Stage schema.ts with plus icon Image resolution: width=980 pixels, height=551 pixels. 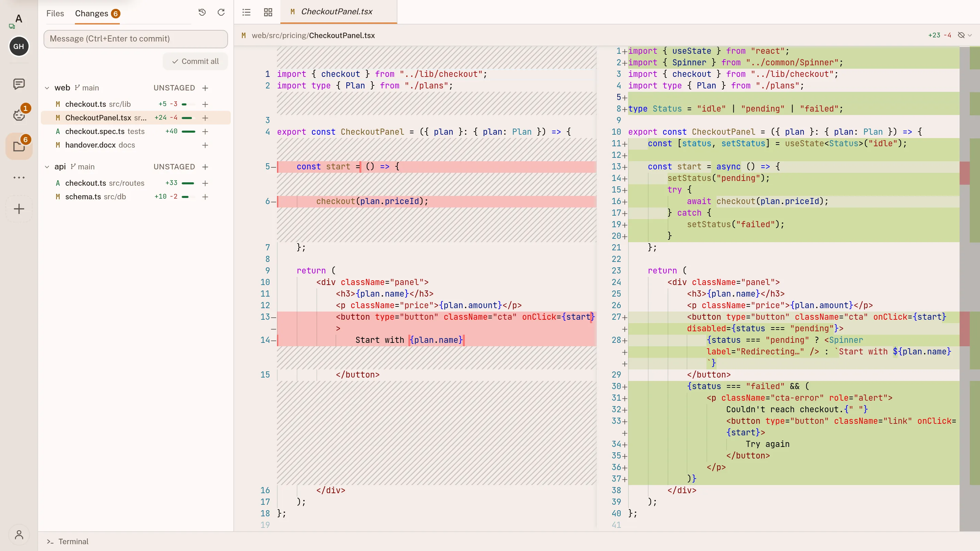(x=205, y=197)
